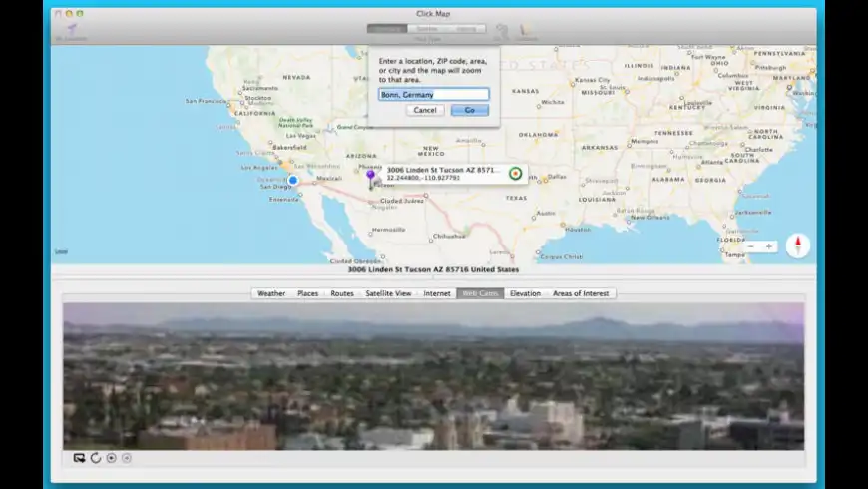Click the red compass on the map
The image size is (868, 489).
pyautogui.click(x=798, y=244)
